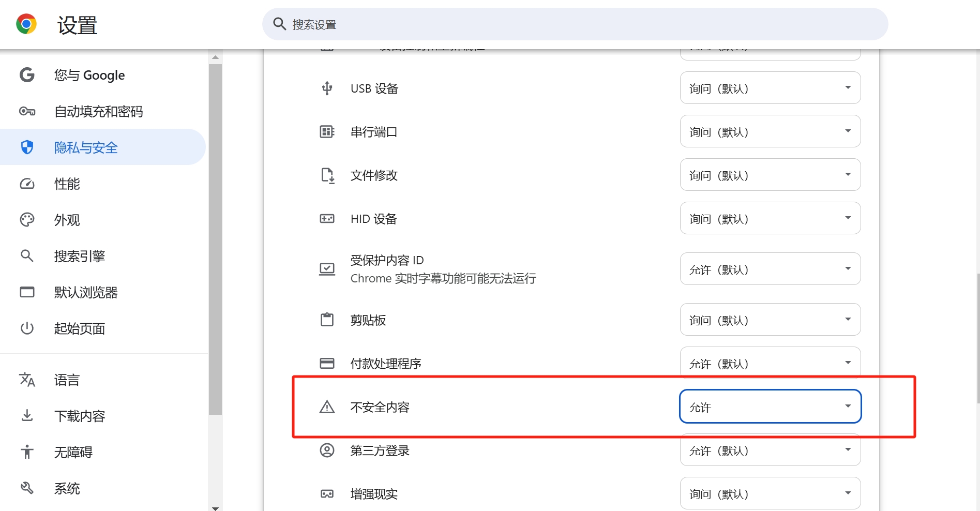Select 您与 Google in the sidebar
The width and height of the screenshot is (980, 511).
(x=89, y=75)
